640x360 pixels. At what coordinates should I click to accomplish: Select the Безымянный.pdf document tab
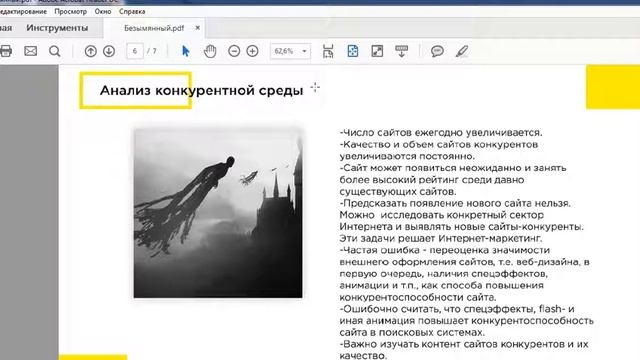click(154, 28)
